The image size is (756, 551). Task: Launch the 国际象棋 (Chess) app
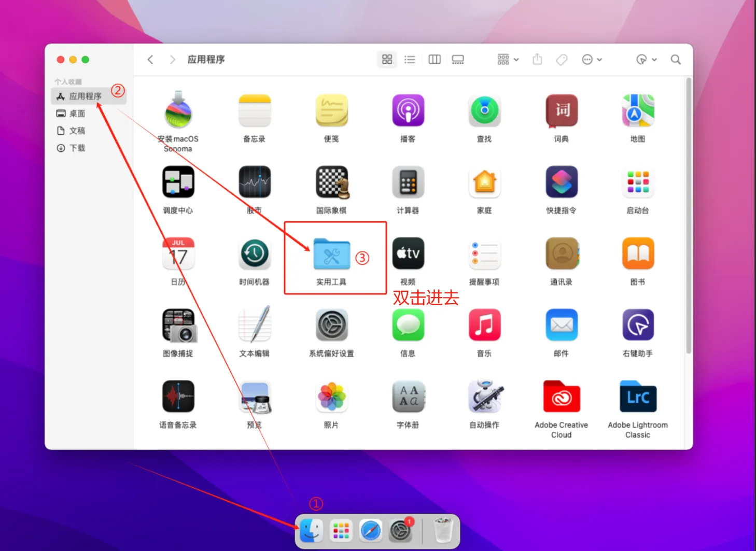coord(331,182)
